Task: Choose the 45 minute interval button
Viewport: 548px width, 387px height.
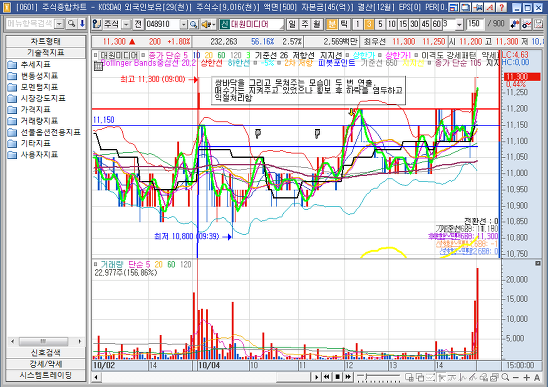Action: pyautogui.click(x=425, y=24)
